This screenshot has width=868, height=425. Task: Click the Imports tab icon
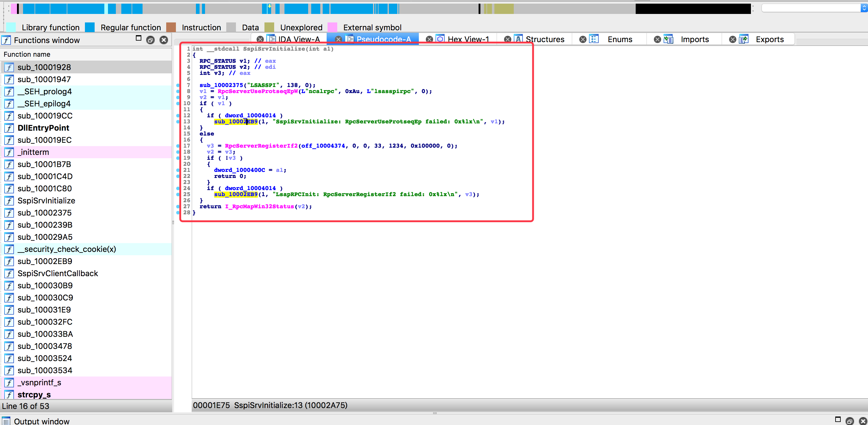(x=668, y=39)
